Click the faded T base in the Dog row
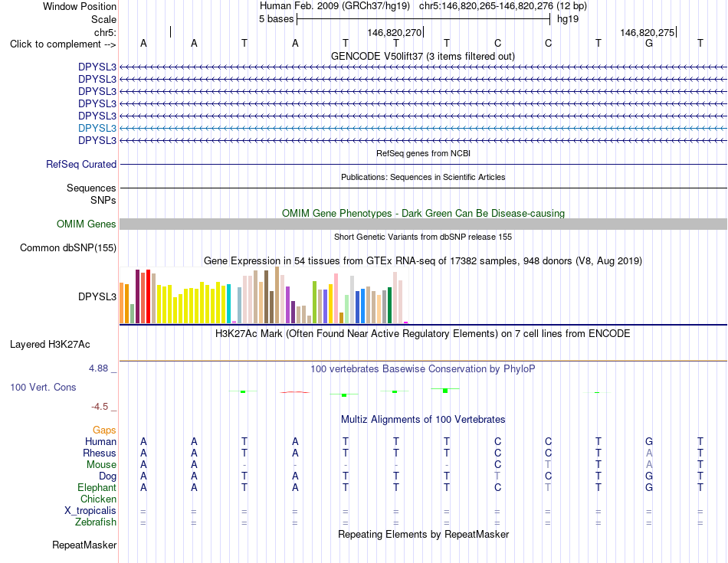Image resolution: width=728 pixels, height=563 pixels. 497,476
